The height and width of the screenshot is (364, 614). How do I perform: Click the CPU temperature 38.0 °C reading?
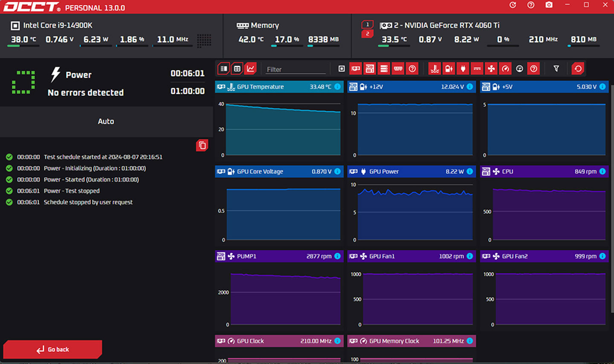pyautogui.click(x=23, y=39)
